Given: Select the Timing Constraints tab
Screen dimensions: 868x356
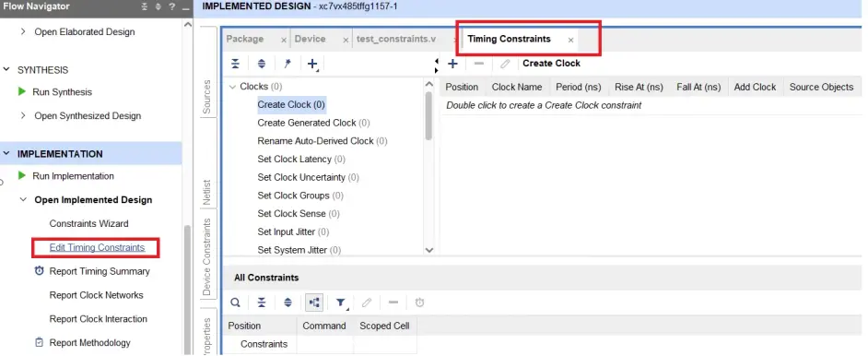Looking at the screenshot, I should (509, 39).
